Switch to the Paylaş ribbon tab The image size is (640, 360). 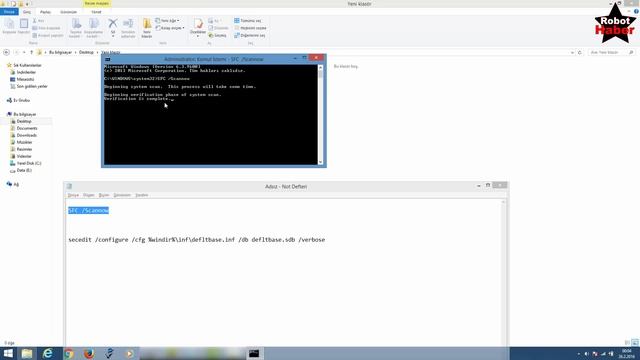[45, 12]
